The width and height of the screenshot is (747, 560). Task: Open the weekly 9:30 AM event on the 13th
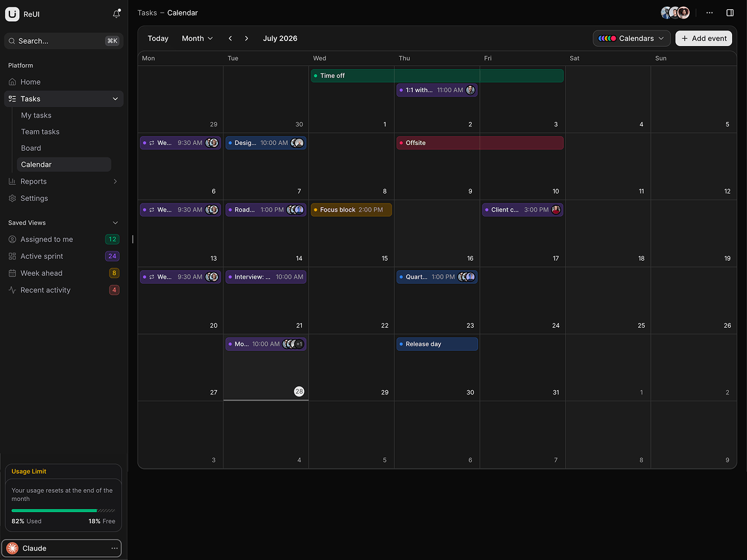tap(181, 210)
